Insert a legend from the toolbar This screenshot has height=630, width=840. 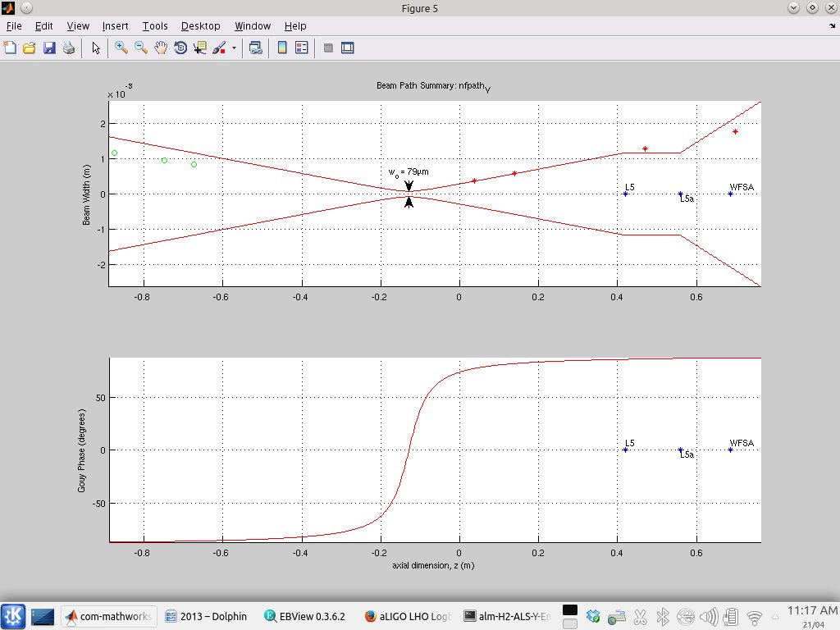pos(302,48)
